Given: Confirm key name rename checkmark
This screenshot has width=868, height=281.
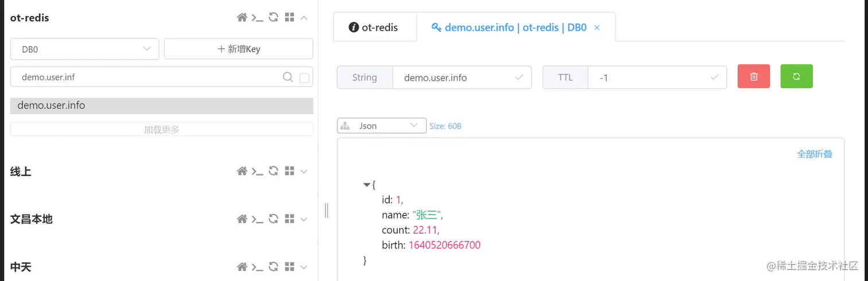Looking at the screenshot, I should [x=520, y=77].
